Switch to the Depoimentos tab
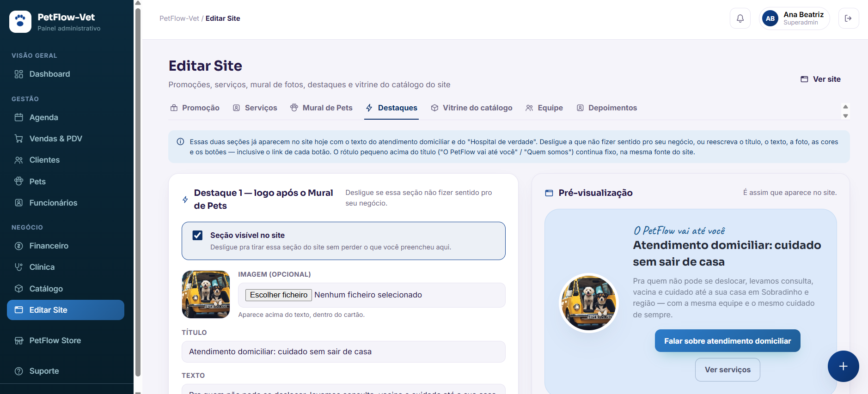 pos(606,108)
